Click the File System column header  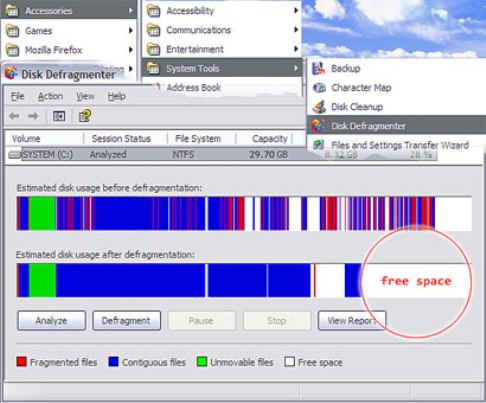(201, 138)
